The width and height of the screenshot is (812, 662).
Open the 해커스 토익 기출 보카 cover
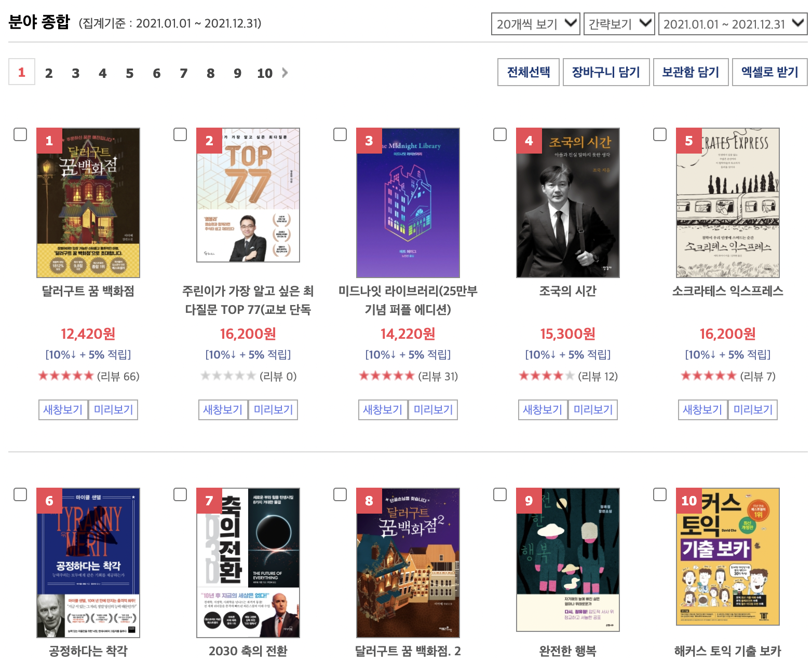[728, 557]
